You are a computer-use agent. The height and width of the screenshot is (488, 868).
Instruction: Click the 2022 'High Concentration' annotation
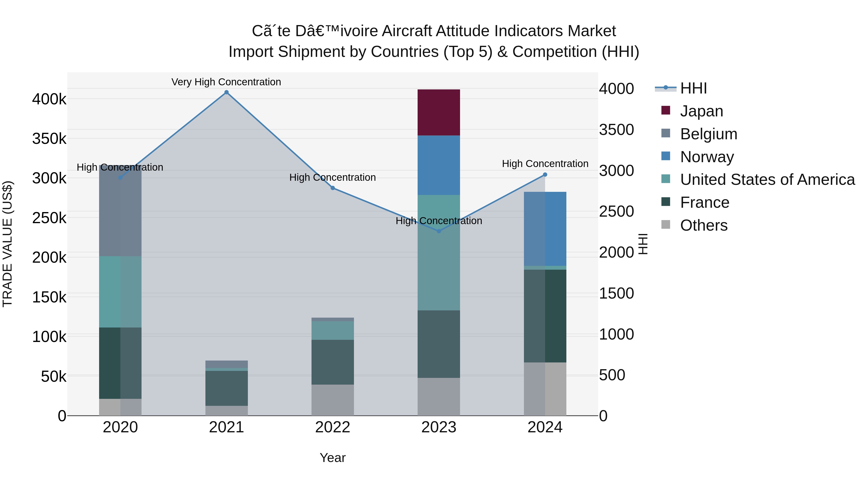click(x=332, y=177)
